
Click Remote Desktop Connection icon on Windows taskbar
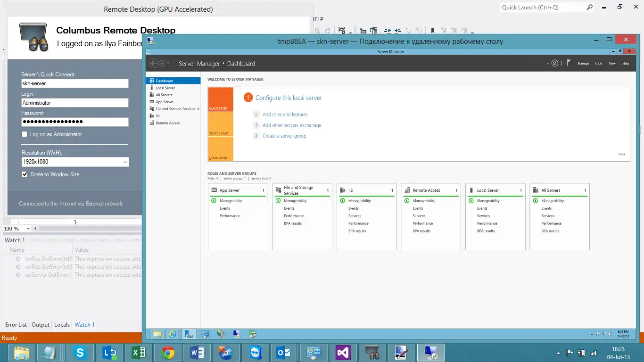point(430,353)
